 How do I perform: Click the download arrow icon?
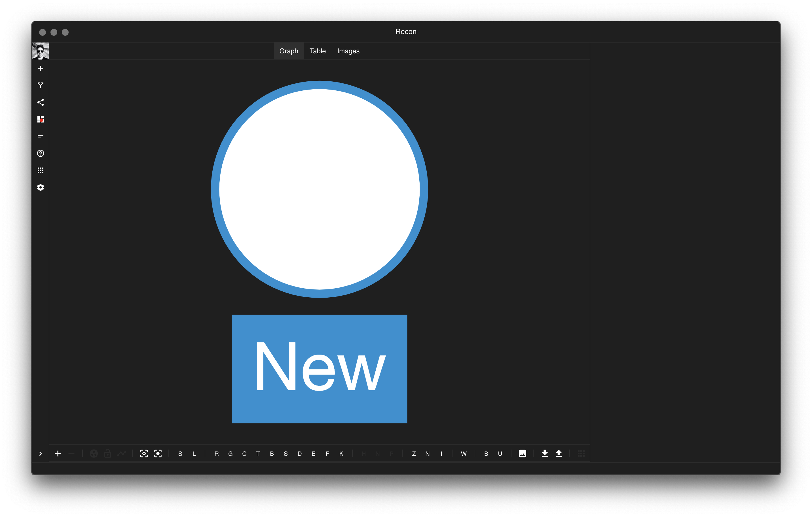pos(545,454)
